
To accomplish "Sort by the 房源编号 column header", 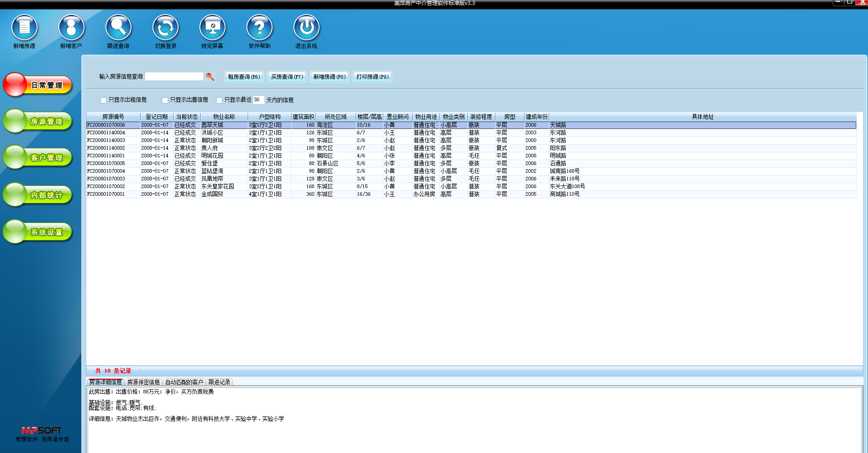I will 113,117.
